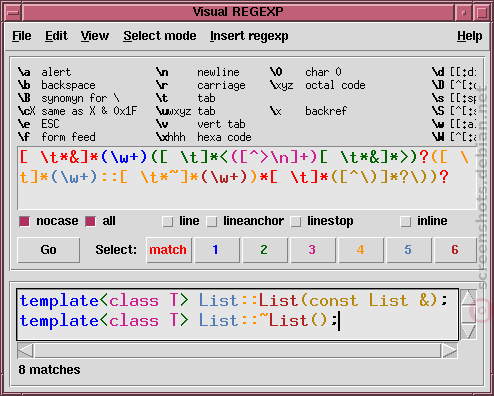
Task: Open the Edit menu
Action: [x=56, y=36]
